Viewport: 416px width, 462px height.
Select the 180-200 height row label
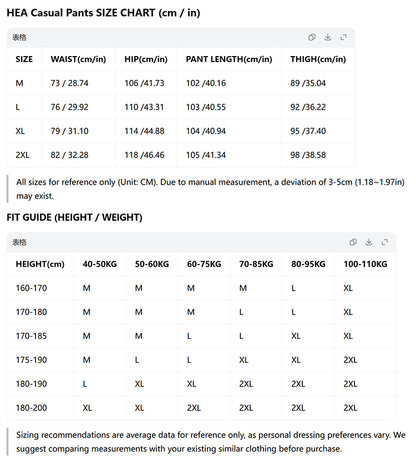(x=31, y=408)
